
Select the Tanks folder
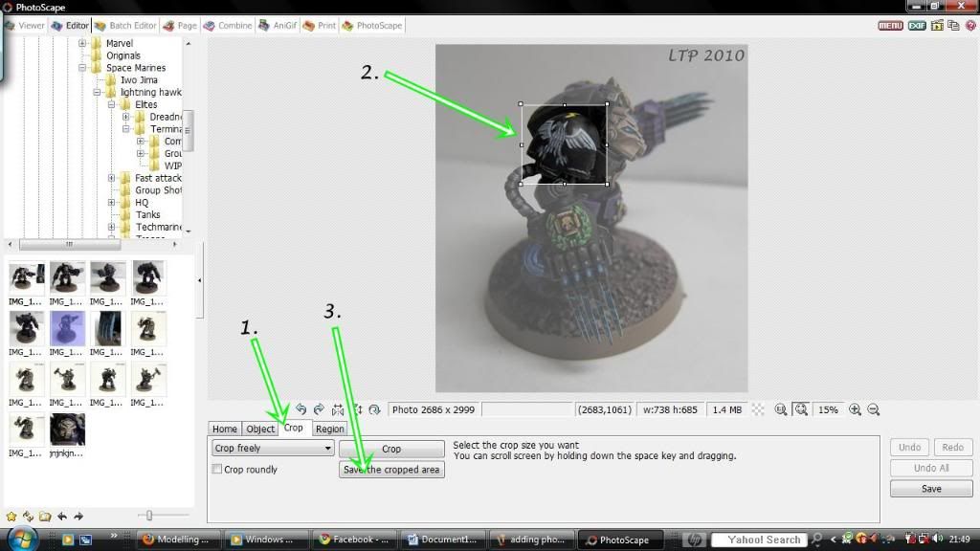click(147, 214)
